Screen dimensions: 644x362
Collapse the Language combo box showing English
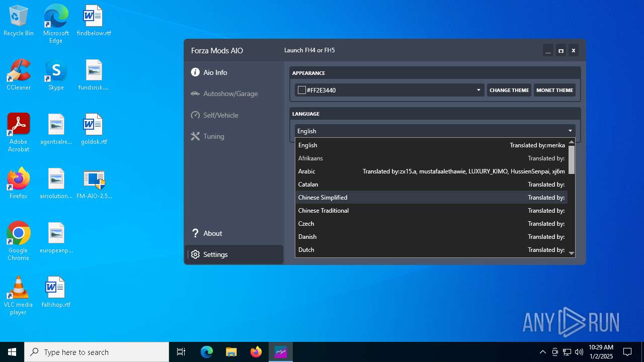coord(435,131)
